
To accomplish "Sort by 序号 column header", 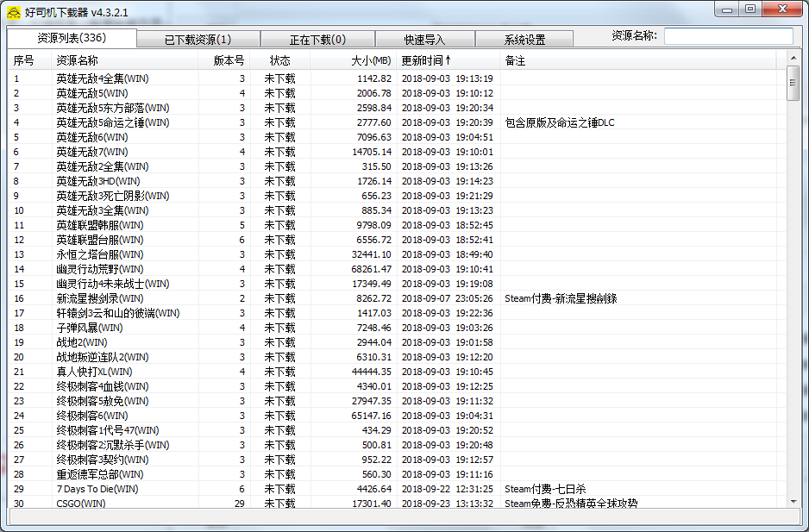I will pos(30,60).
